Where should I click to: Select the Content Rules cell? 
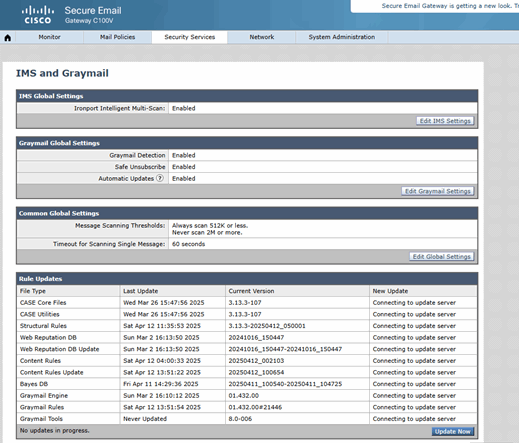40,361
